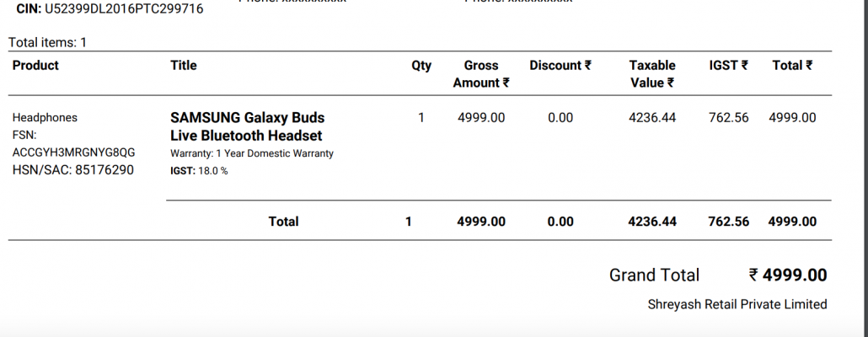868x337 pixels.
Task: Click the item taxable value 4236.44
Action: 652,118
